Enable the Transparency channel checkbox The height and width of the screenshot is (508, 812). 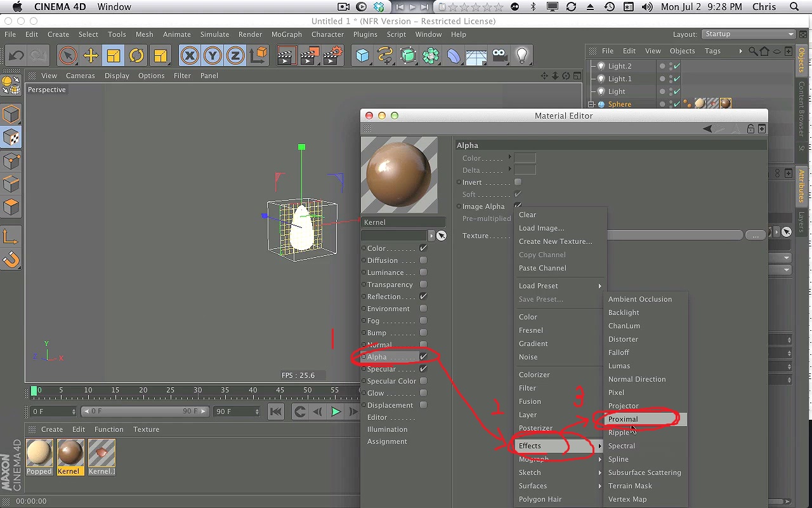pos(423,284)
